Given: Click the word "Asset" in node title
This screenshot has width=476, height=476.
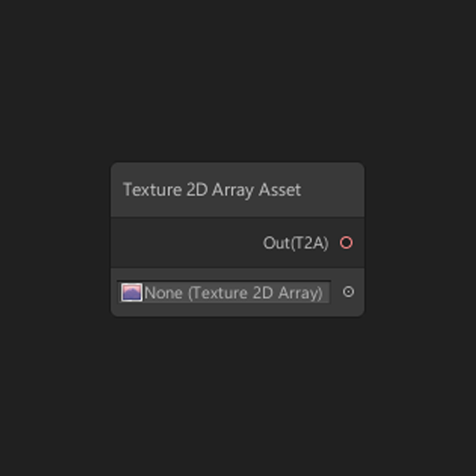Looking at the screenshot, I should (x=279, y=190).
